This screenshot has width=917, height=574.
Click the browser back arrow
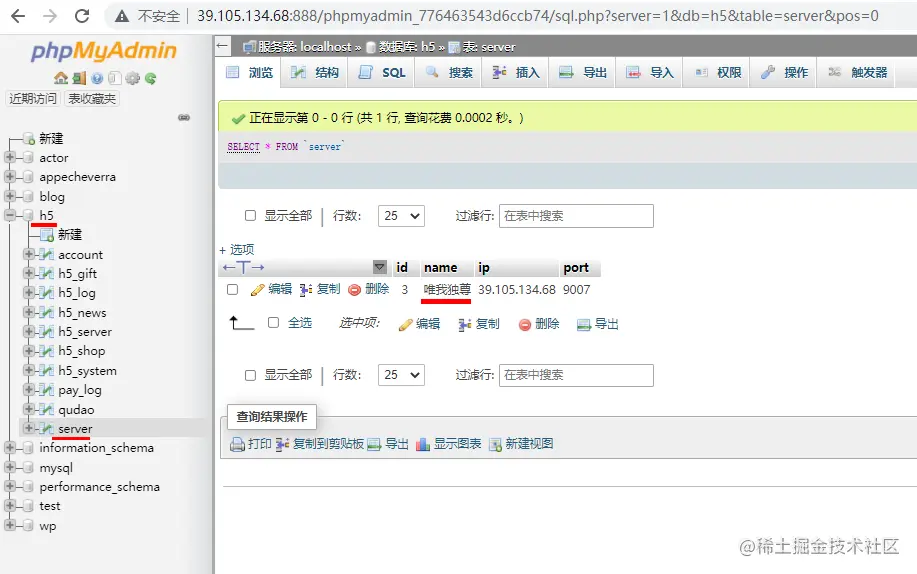pos(18,16)
